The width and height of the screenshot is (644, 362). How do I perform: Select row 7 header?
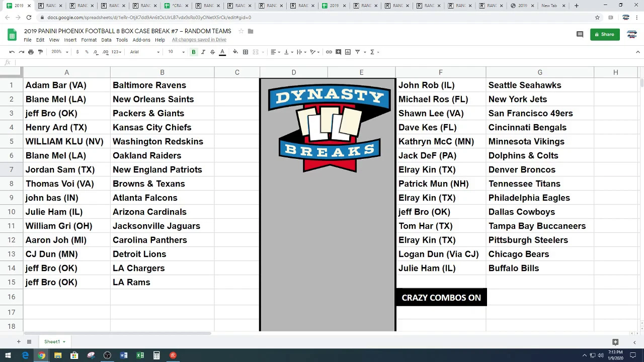pyautogui.click(x=11, y=169)
